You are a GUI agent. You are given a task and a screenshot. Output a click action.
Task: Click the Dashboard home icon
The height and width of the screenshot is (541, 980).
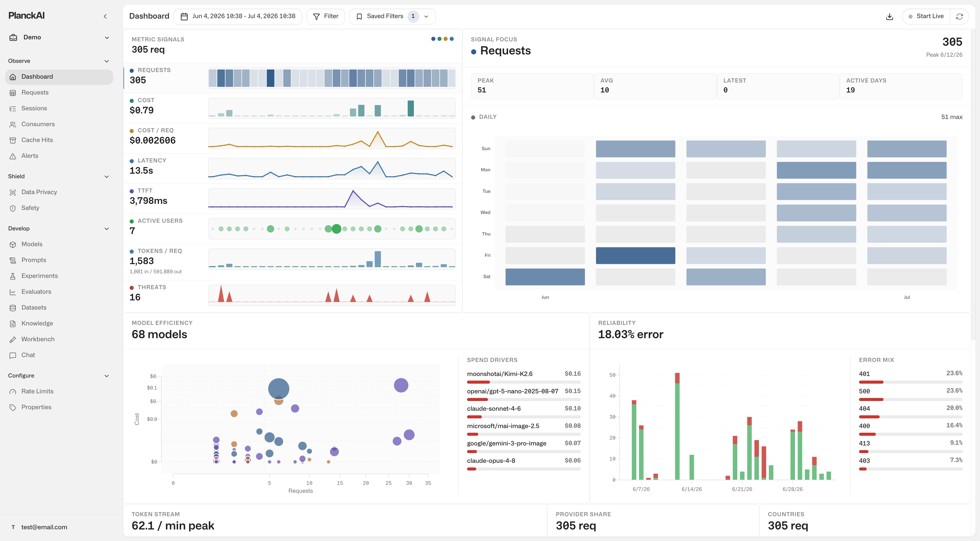point(13,77)
